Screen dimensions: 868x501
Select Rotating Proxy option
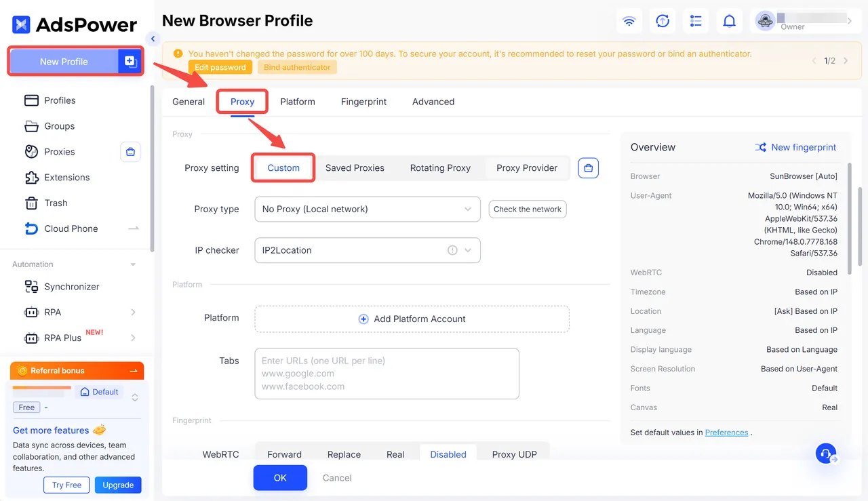440,167
